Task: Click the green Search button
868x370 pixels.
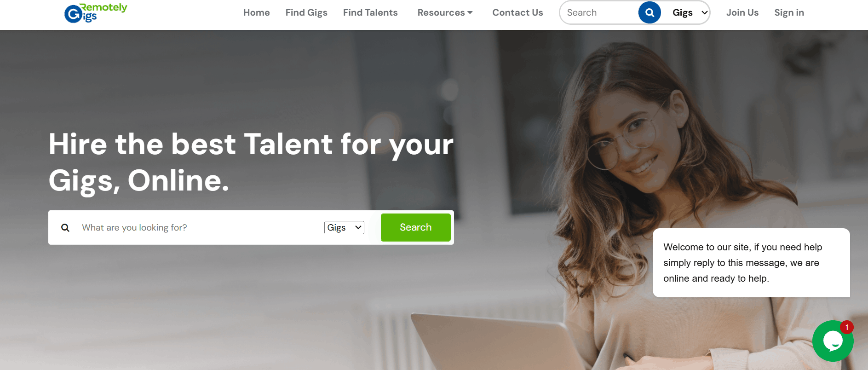Action: coord(416,227)
